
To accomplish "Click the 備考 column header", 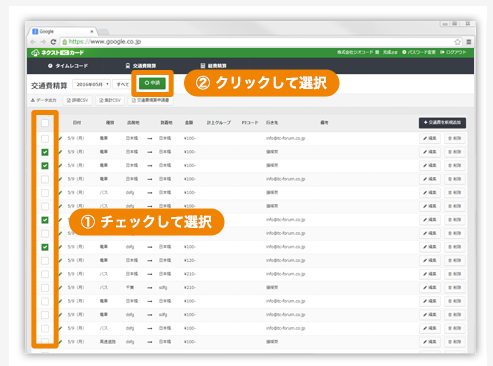I will (x=324, y=123).
